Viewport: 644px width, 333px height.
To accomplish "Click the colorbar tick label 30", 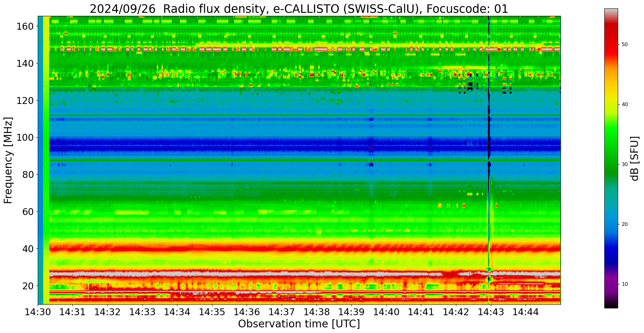I will coord(625,164).
